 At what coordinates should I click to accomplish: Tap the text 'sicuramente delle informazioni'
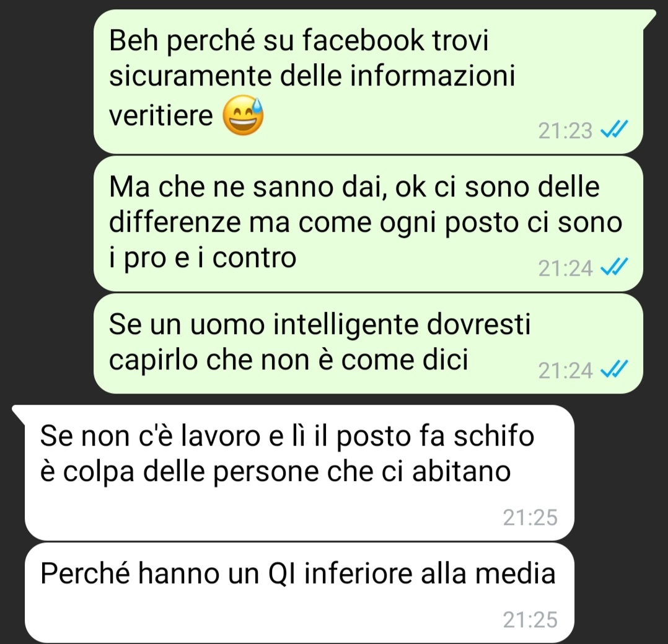coord(312,76)
